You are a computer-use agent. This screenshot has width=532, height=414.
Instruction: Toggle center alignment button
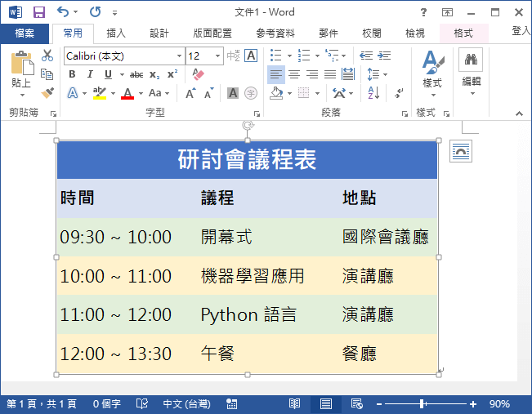tap(294, 74)
